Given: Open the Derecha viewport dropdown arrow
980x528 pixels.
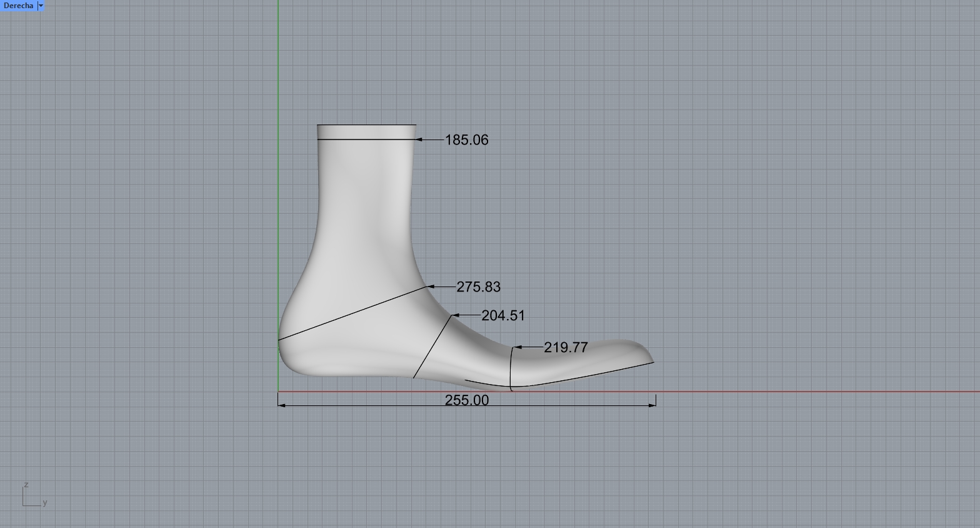Looking at the screenshot, I should [41, 6].
